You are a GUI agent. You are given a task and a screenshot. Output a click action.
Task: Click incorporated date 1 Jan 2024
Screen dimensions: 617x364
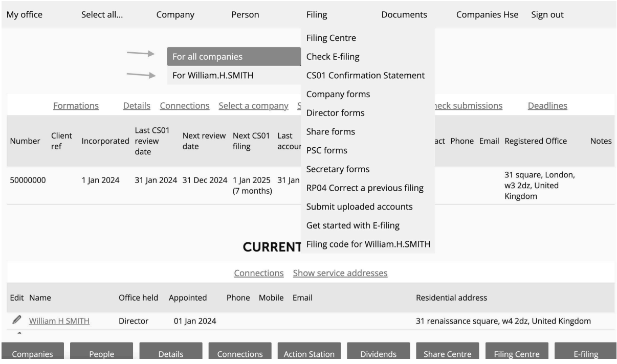coord(100,181)
